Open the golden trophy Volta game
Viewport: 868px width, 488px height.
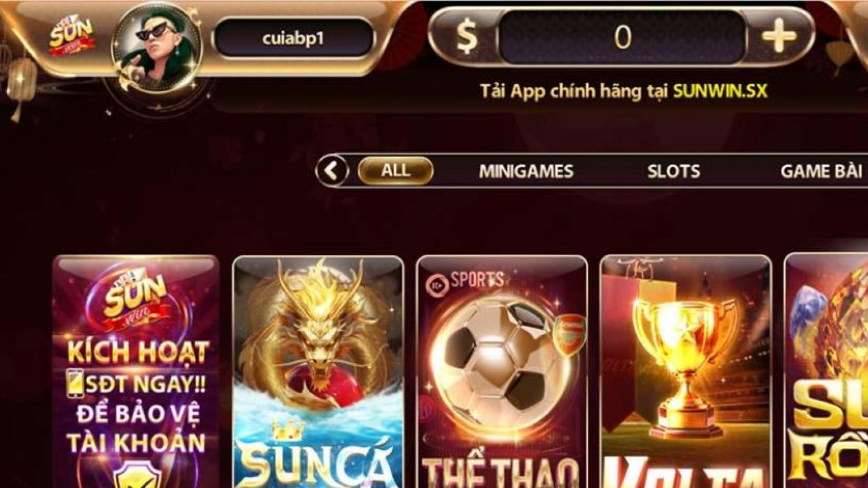pyautogui.click(x=686, y=372)
